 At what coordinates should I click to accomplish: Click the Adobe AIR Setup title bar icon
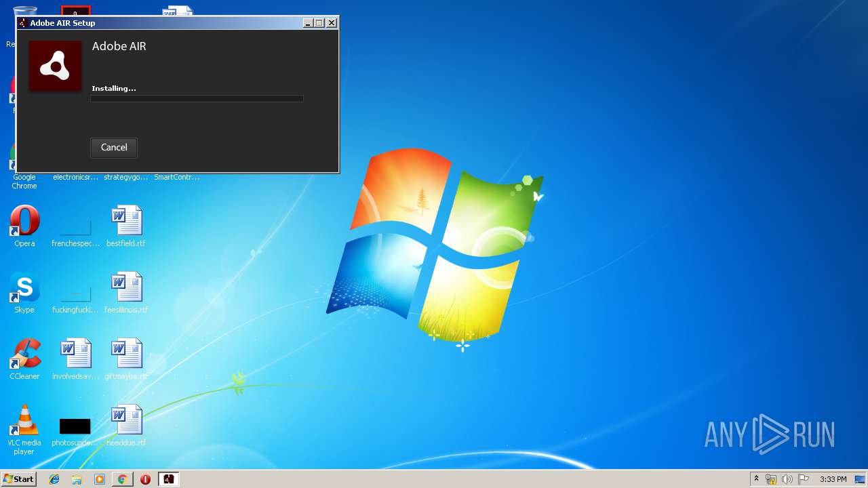pos(22,22)
